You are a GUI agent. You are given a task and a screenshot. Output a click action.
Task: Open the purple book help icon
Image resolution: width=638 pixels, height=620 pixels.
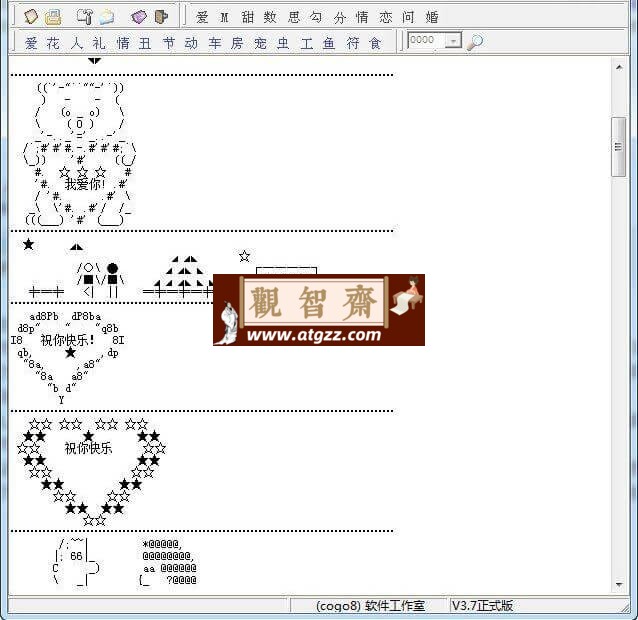(139, 17)
